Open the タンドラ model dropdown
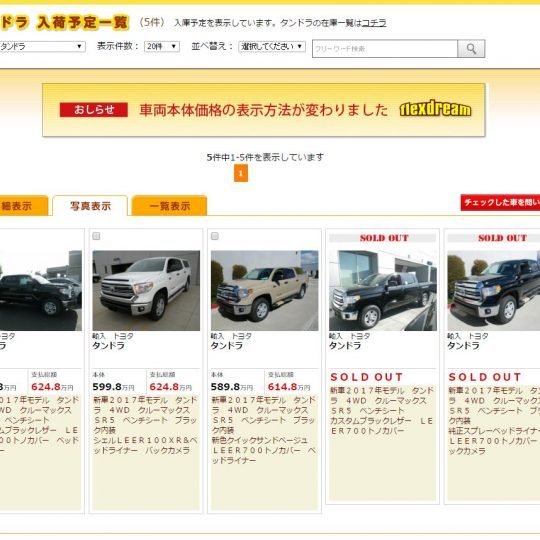540x540 pixels. click(x=42, y=46)
